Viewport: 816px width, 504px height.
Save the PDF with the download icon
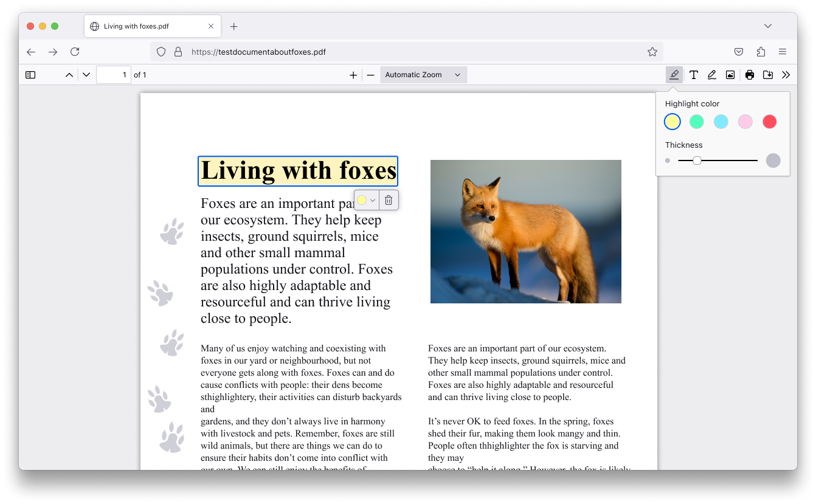point(767,74)
